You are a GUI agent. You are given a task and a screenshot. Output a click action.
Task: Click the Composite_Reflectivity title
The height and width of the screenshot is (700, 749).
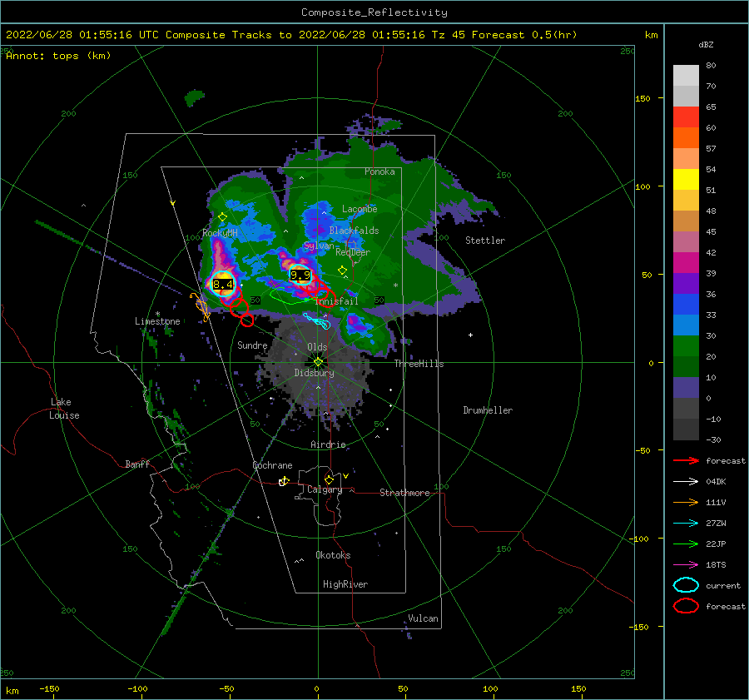click(x=374, y=12)
